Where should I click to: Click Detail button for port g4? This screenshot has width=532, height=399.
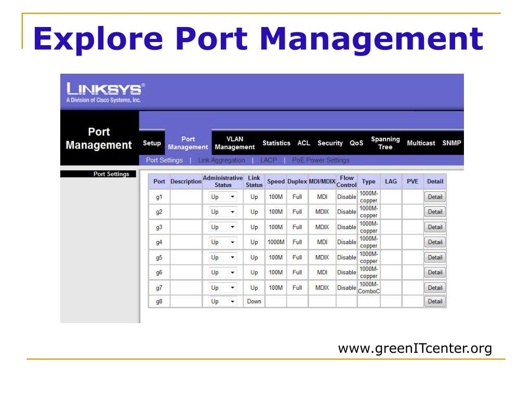[x=435, y=242]
